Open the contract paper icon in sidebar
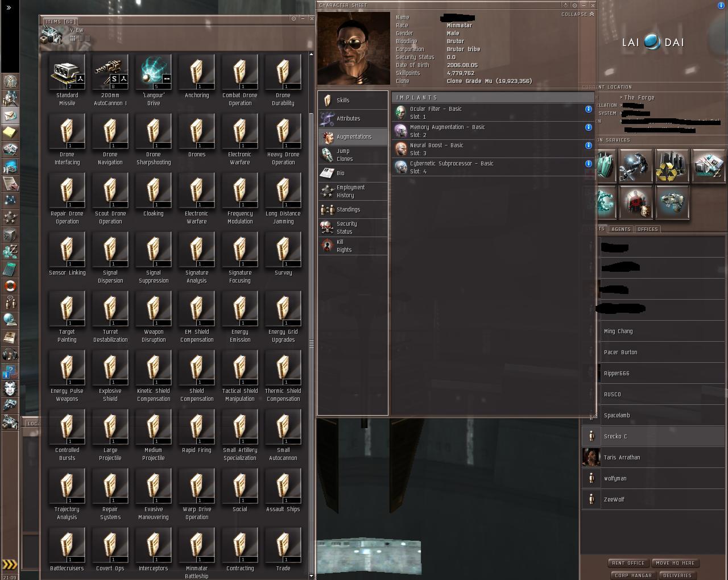The image size is (728, 580). point(10,184)
